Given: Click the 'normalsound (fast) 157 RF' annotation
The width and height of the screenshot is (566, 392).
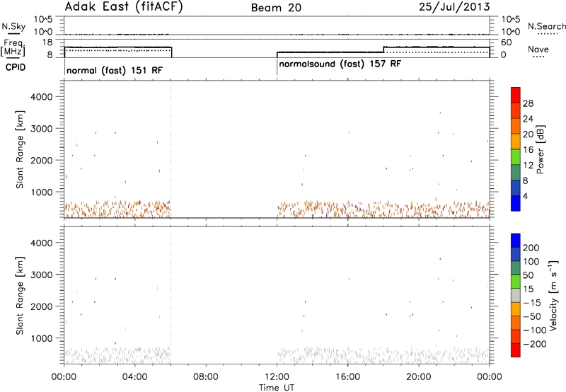Looking at the screenshot, I should (x=340, y=64).
